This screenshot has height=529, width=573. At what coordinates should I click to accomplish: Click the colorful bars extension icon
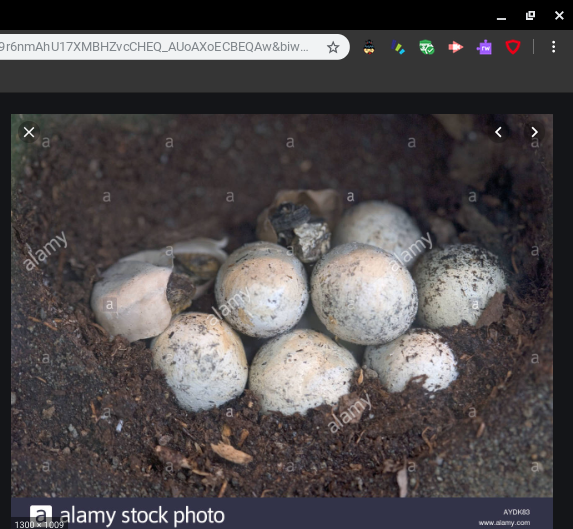398,47
